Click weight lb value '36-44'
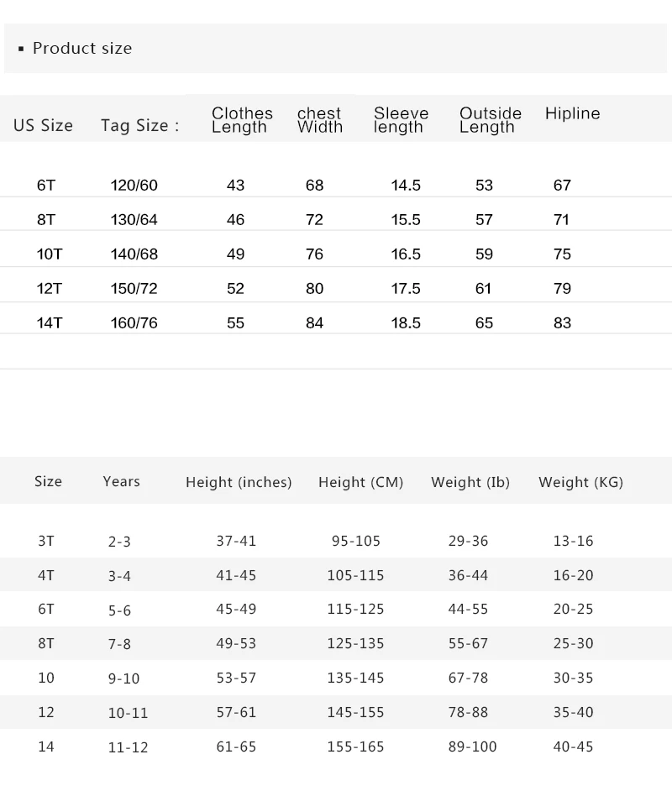This screenshot has width=672, height=791. 468,575
